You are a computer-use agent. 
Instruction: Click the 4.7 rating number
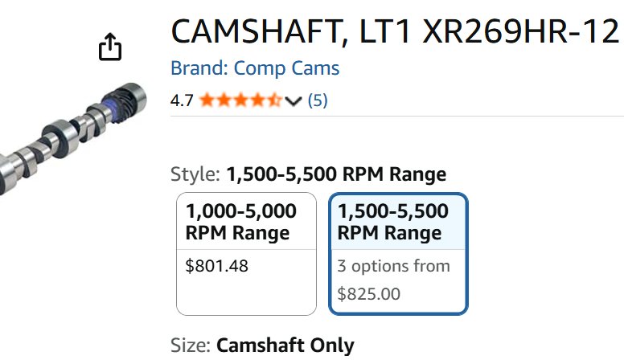pyautogui.click(x=182, y=100)
